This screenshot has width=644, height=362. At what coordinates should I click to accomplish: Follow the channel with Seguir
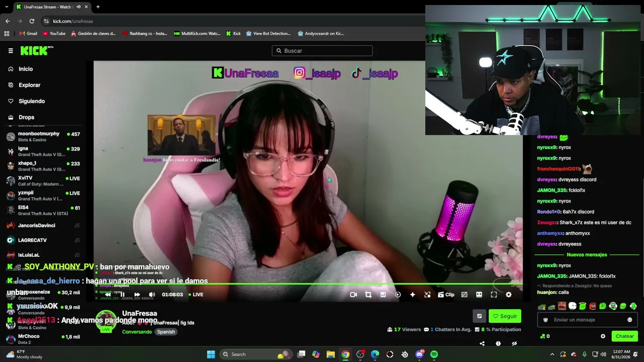pyautogui.click(x=505, y=316)
